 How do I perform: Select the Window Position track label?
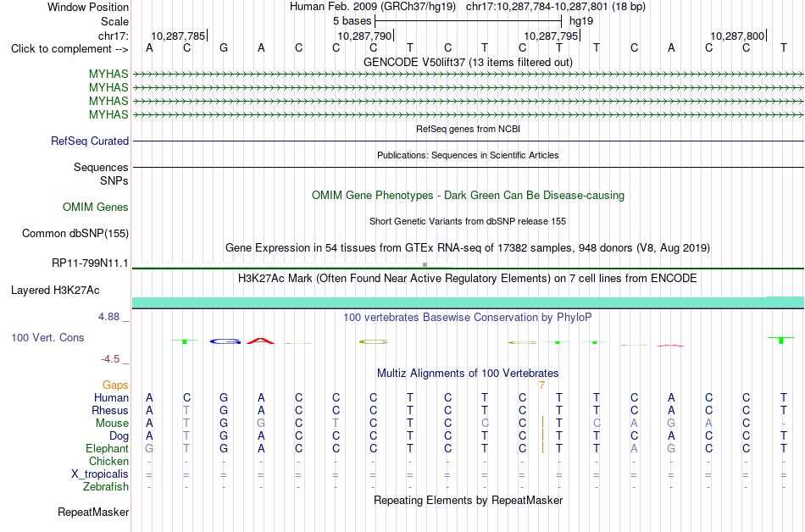click(x=88, y=7)
